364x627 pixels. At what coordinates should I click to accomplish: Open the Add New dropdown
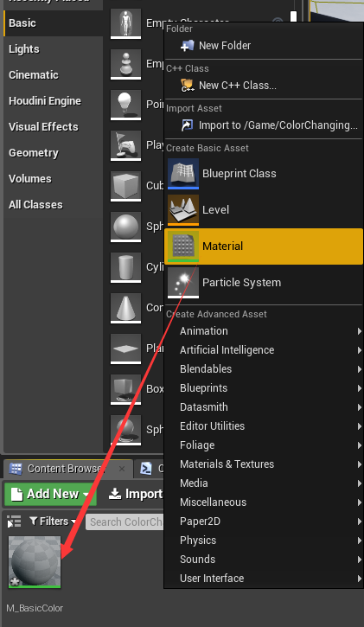coord(50,494)
